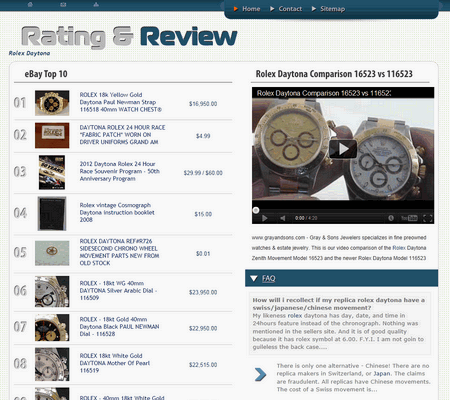Viewport: 450px width, 400px height.
Task: Click the $0.01 price
Action: (x=203, y=254)
